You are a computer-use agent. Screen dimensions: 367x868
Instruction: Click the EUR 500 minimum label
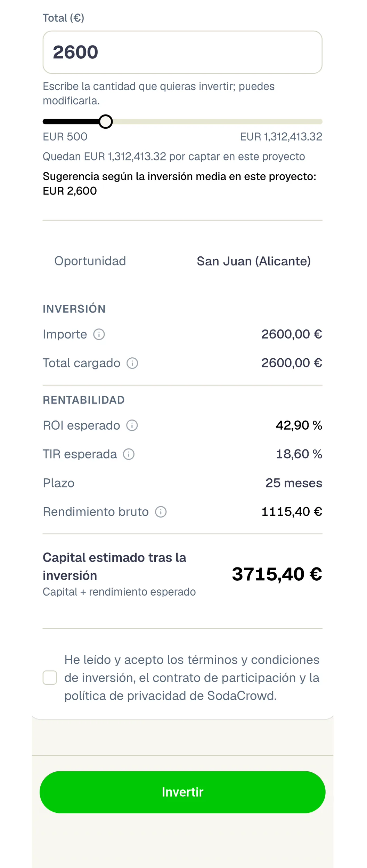(x=65, y=137)
